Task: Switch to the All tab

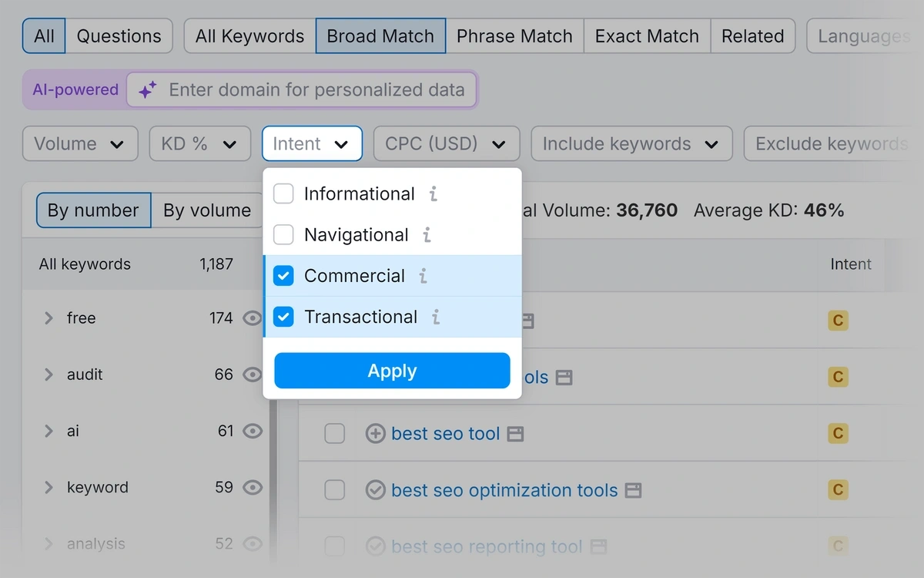Action: click(x=44, y=36)
